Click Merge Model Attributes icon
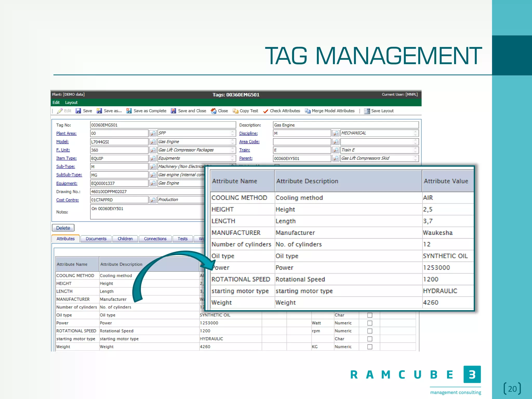532x399 pixels. [308, 111]
